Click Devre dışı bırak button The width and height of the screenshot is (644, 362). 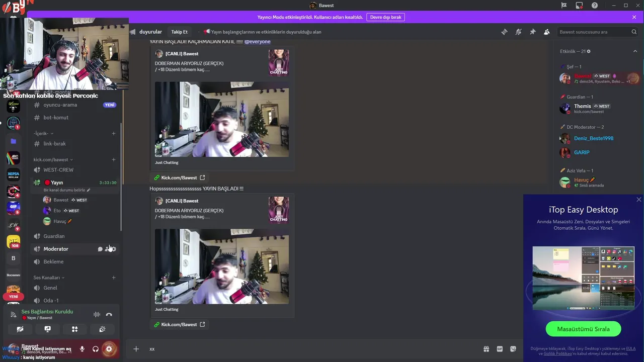tap(385, 17)
